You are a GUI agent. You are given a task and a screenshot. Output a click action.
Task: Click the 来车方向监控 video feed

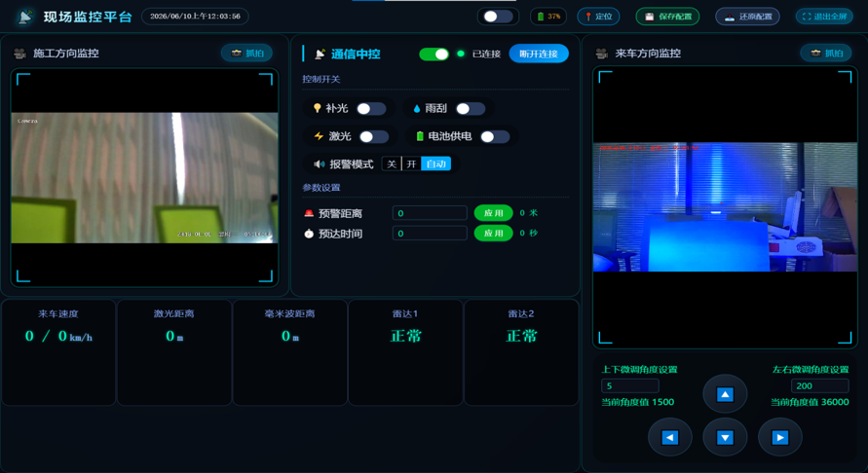point(725,207)
